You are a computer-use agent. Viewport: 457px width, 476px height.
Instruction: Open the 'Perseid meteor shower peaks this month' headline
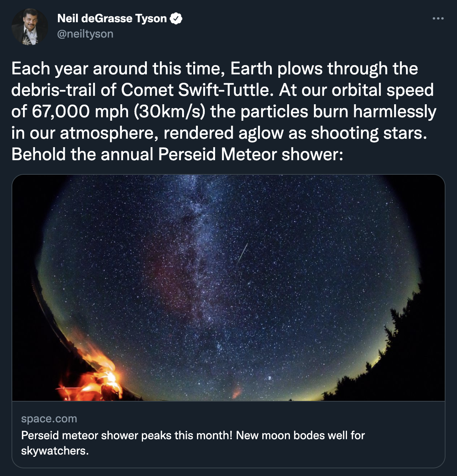pos(127,435)
